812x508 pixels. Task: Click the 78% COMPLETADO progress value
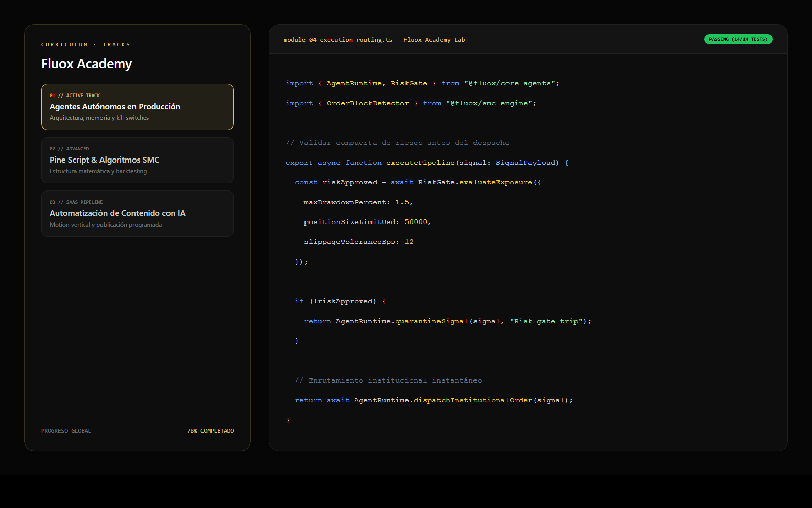(x=211, y=431)
